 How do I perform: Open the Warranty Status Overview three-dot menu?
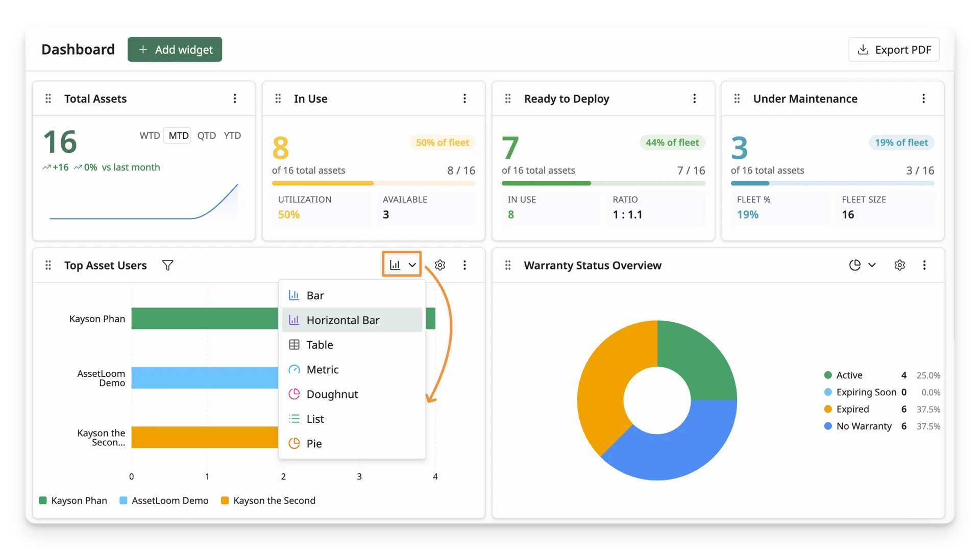(924, 265)
